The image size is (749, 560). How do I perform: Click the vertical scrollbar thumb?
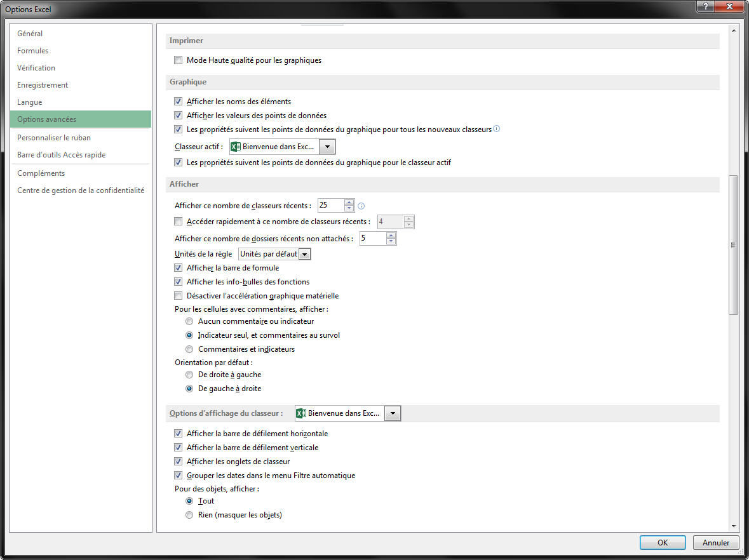(733, 245)
